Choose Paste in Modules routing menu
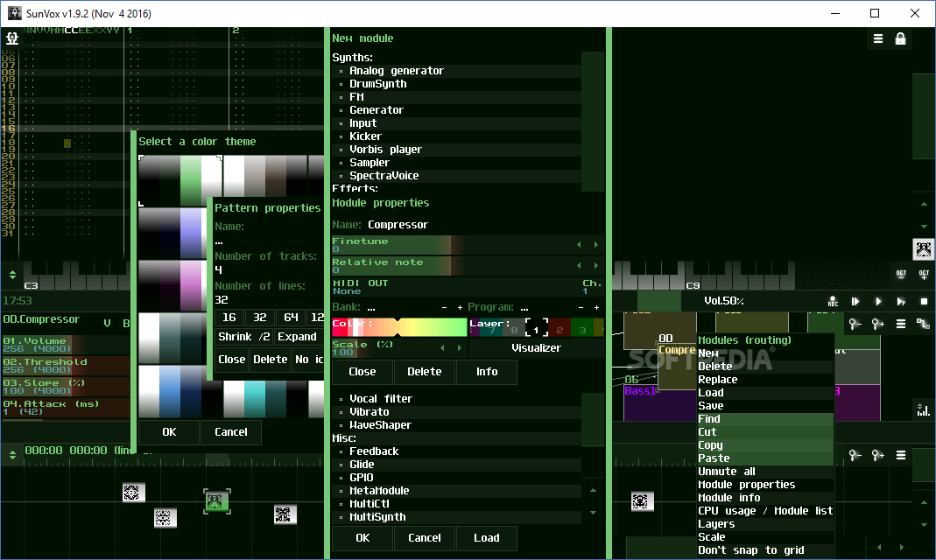This screenshot has height=560, width=936. click(x=764, y=458)
